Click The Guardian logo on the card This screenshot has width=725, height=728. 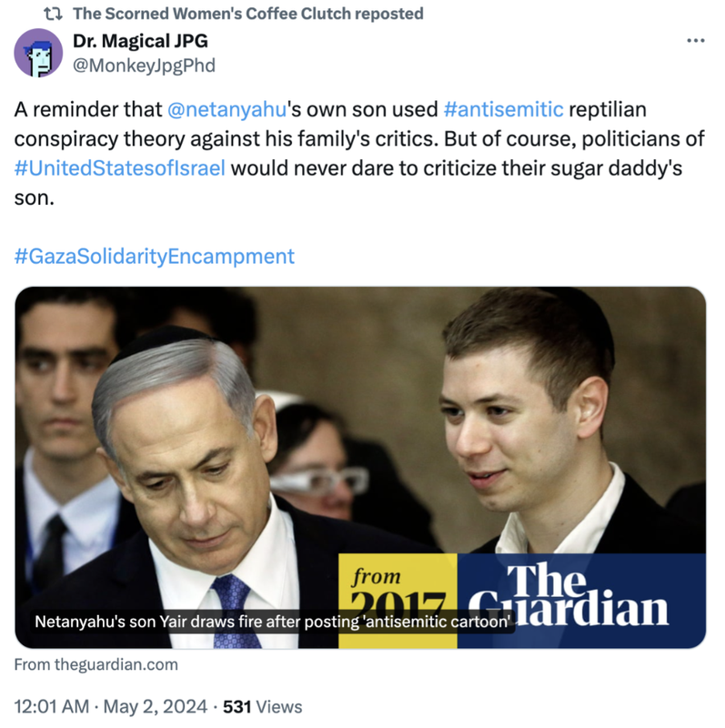point(581,601)
